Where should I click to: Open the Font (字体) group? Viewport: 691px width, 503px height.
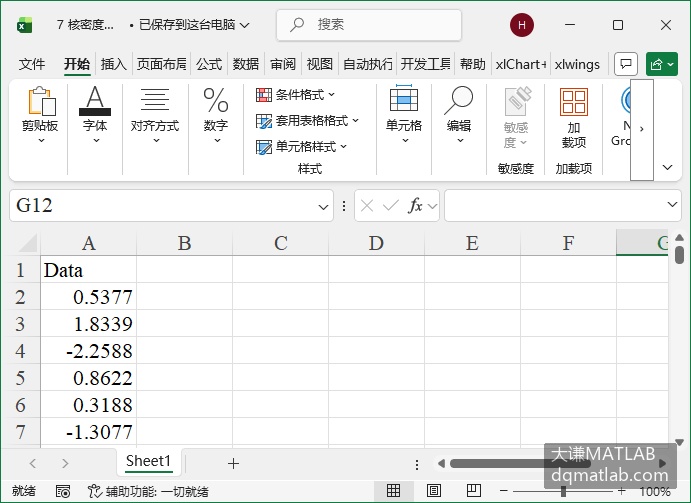(95, 116)
